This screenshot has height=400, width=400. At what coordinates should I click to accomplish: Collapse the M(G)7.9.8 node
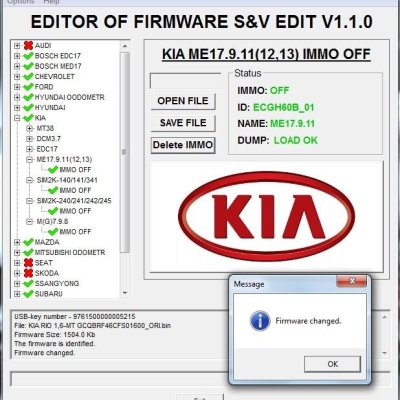click(30, 222)
